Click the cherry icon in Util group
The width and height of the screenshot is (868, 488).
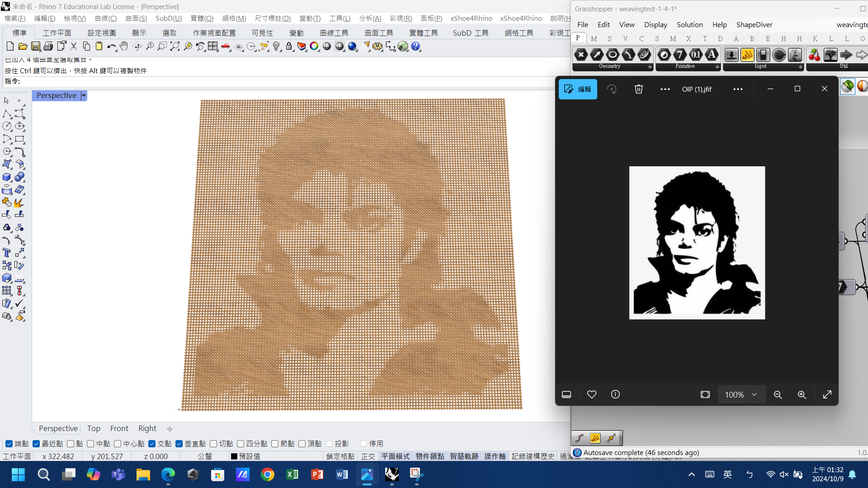click(x=815, y=55)
